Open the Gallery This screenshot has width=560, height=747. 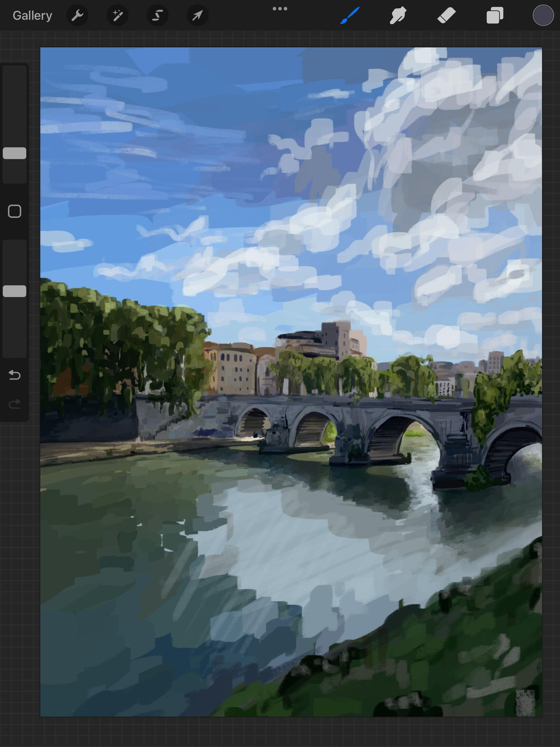click(32, 16)
